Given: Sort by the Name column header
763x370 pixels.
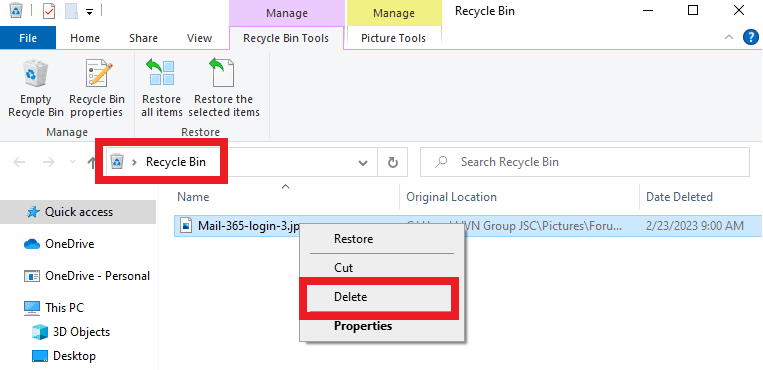Looking at the screenshot, I should coord(193,197).
